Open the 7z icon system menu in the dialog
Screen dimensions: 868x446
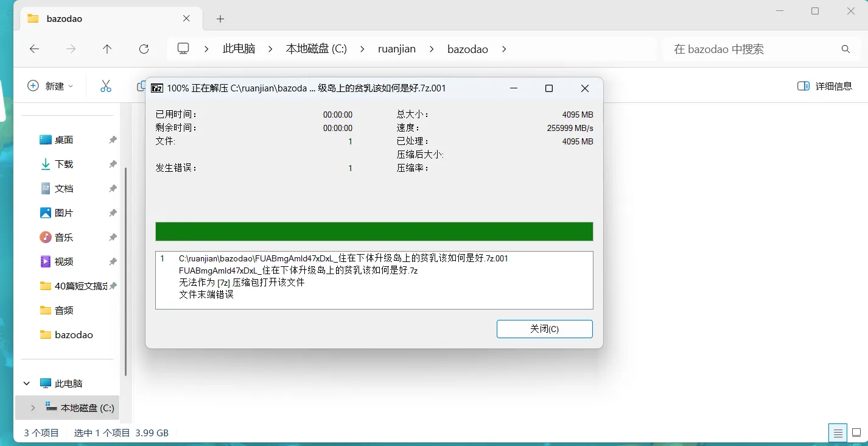pos(156,88)
